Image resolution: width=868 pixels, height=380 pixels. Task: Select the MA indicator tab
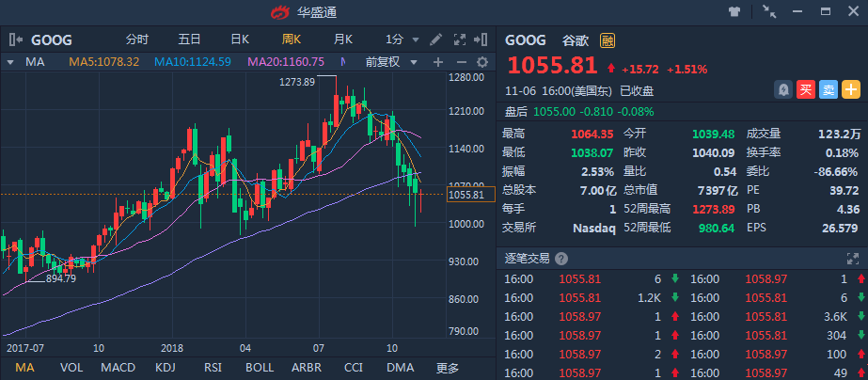(x=24, y=367)
